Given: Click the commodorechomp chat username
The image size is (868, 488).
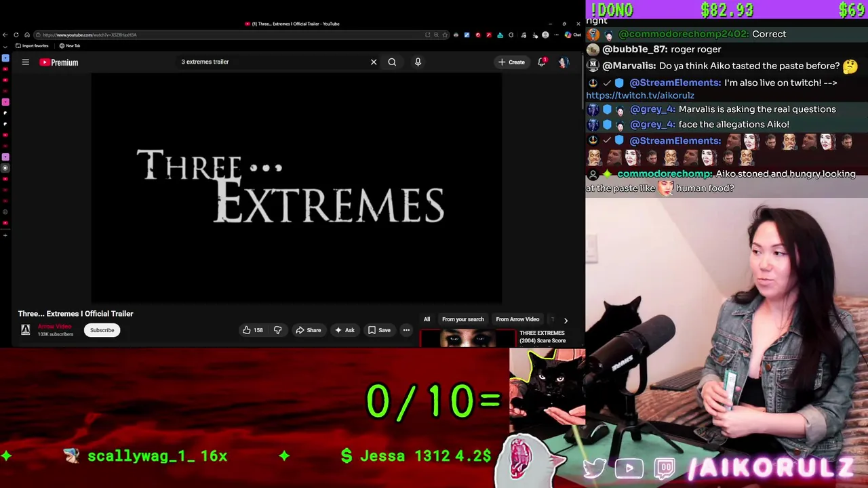Looking at the screenshot, I should point(665,174).
